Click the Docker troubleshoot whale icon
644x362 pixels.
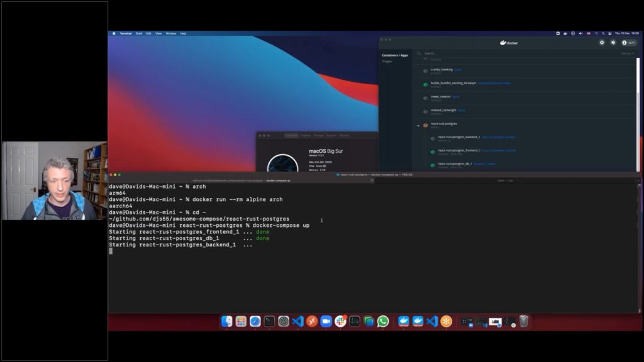pyautogui.click(x=613, y=43)
